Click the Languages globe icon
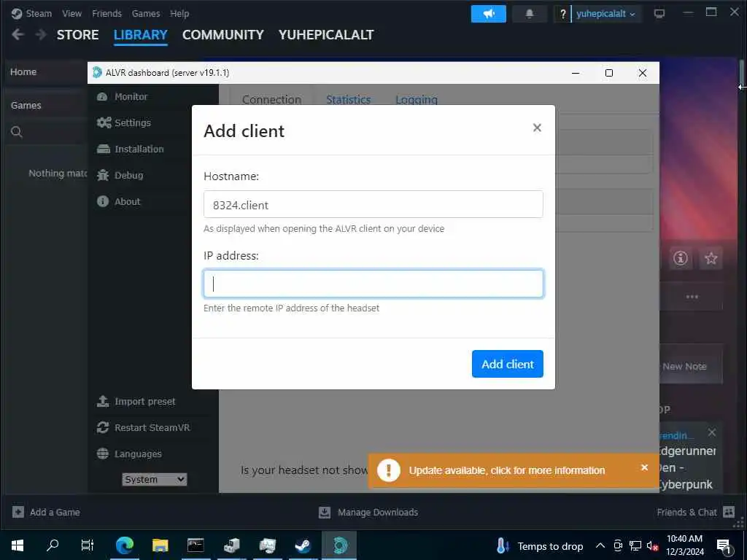This screenshot has height=560, width=747. coord(102,454)
